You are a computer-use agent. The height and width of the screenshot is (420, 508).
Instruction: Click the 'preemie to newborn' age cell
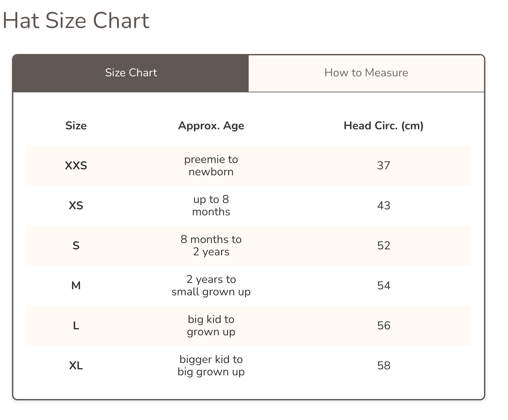tap(211, 166)
